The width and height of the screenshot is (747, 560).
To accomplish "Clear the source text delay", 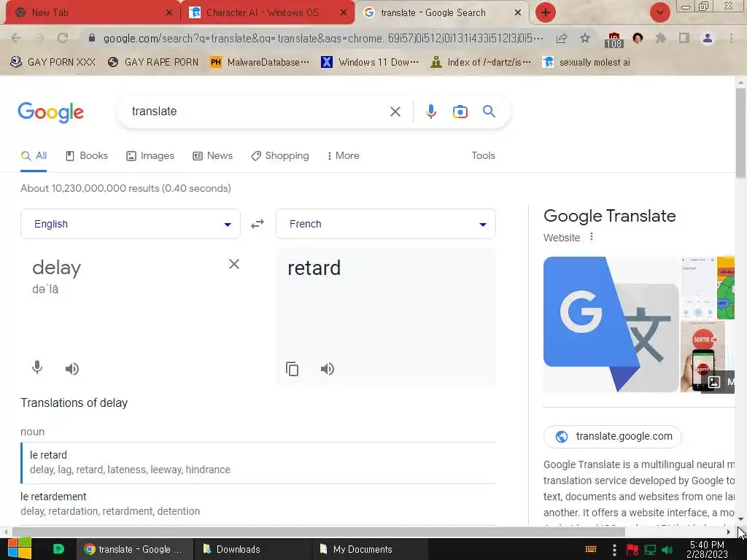I will click(234, 264).
